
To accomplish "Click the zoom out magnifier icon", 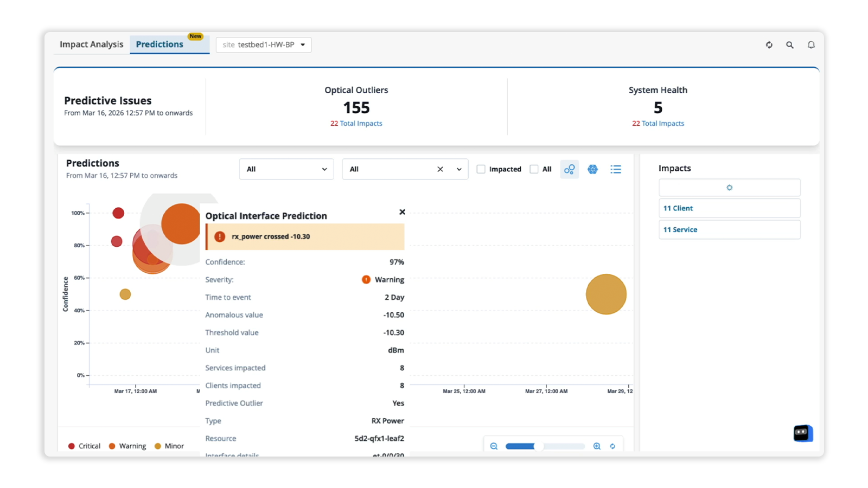I will tap(494, 446).
